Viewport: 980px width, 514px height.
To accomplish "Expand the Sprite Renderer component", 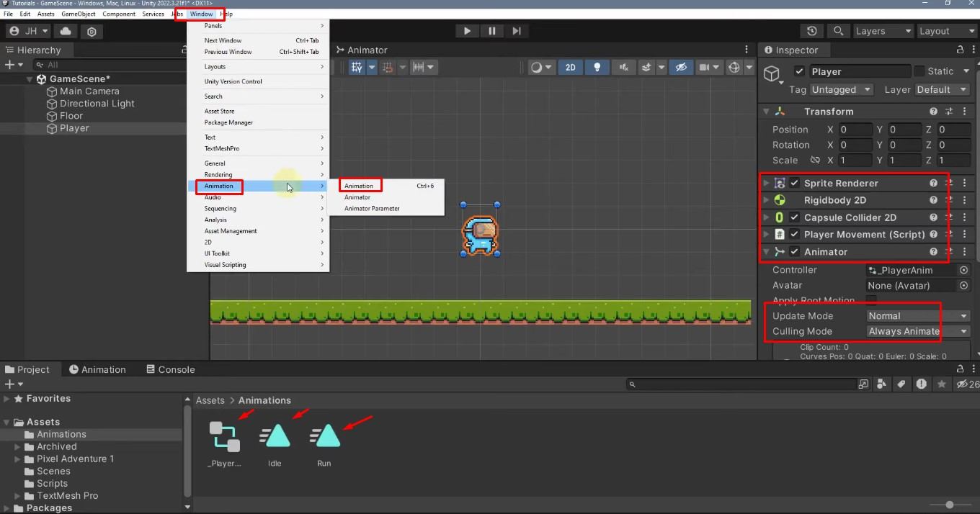I will 766,183.
